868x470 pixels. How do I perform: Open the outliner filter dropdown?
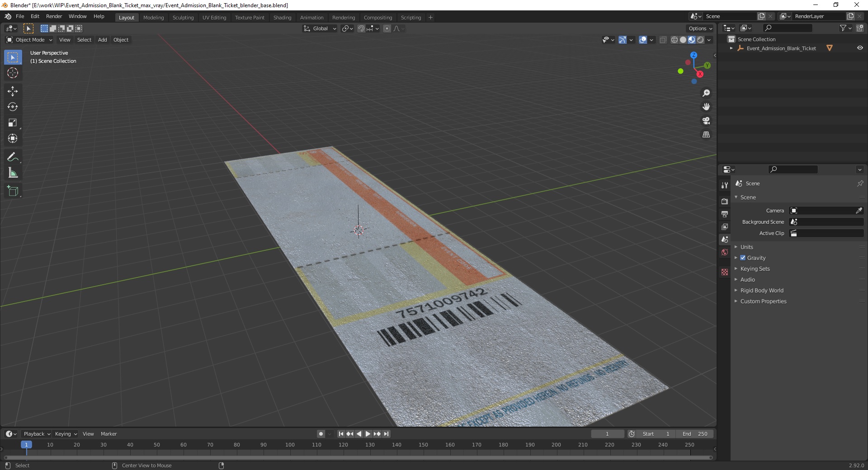845,28
